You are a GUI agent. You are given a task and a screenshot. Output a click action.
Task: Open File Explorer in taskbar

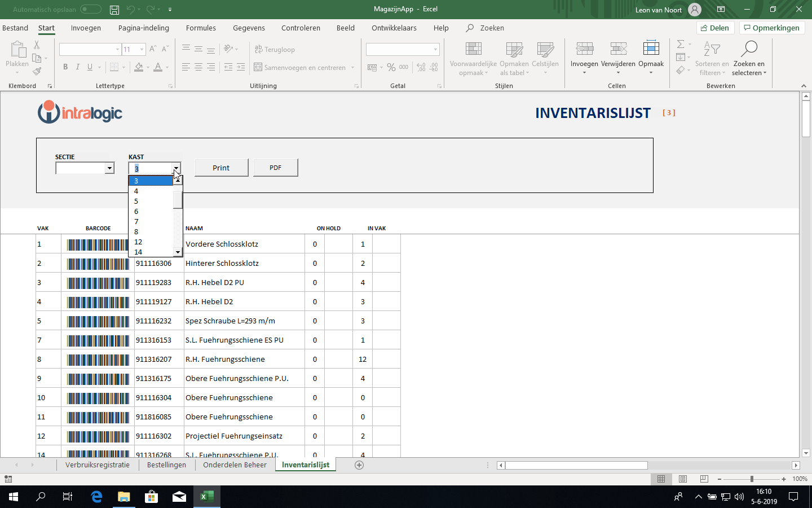tap(123, 497)
